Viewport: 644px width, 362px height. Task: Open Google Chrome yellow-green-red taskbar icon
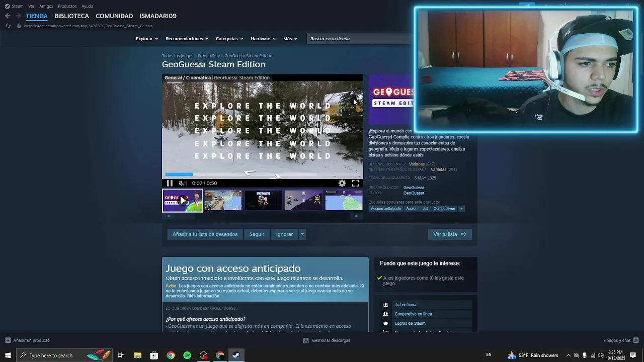(x=171, y=355)
